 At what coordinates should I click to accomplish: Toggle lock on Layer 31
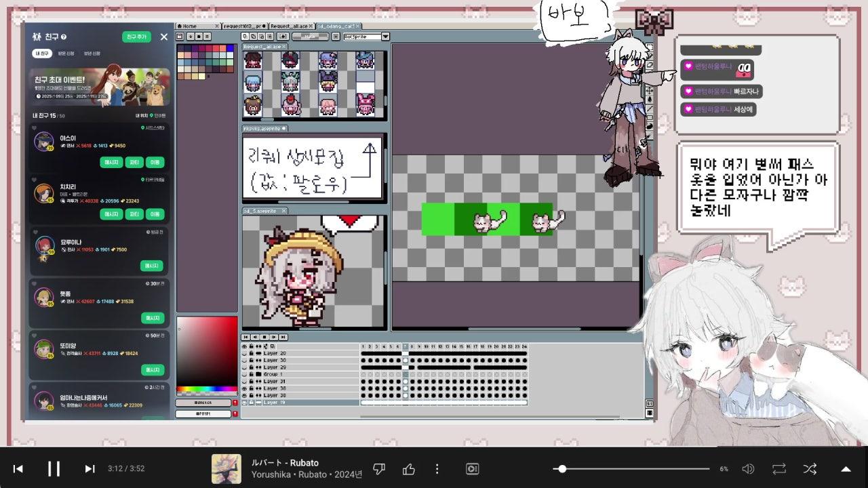252,381
